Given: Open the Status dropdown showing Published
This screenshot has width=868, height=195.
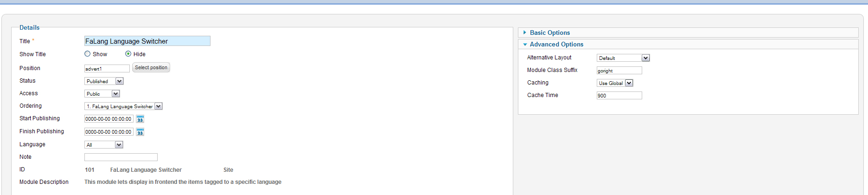Looking at the screenshot, I should (x=104, y=81).
